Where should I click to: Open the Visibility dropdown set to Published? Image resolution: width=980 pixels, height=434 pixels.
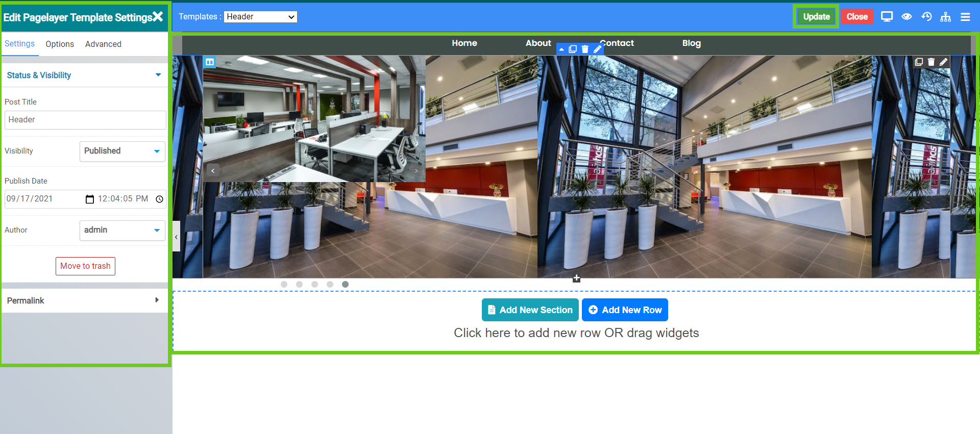(122, 151)
